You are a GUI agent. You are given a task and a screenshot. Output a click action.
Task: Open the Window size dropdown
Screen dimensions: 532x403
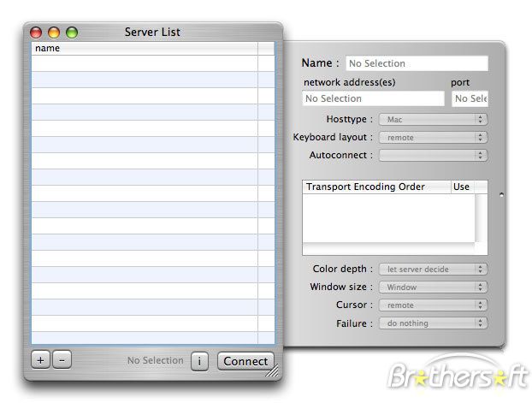(434, 287)
